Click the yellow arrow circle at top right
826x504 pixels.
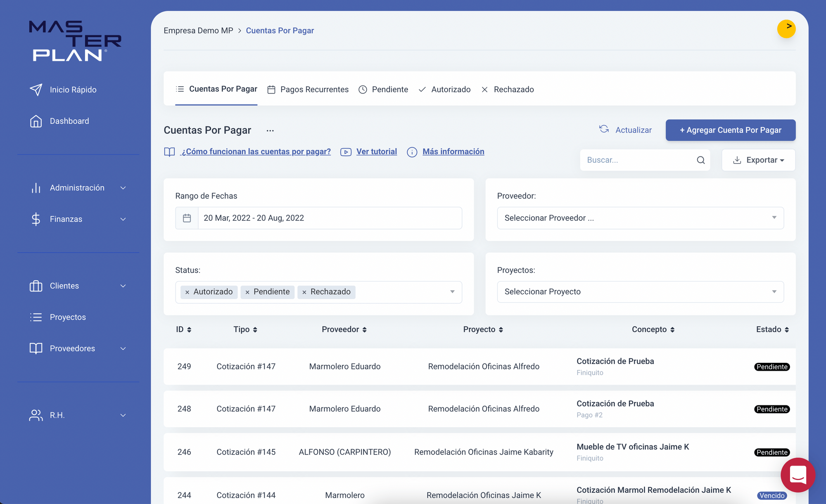click(x=786, y=29)
